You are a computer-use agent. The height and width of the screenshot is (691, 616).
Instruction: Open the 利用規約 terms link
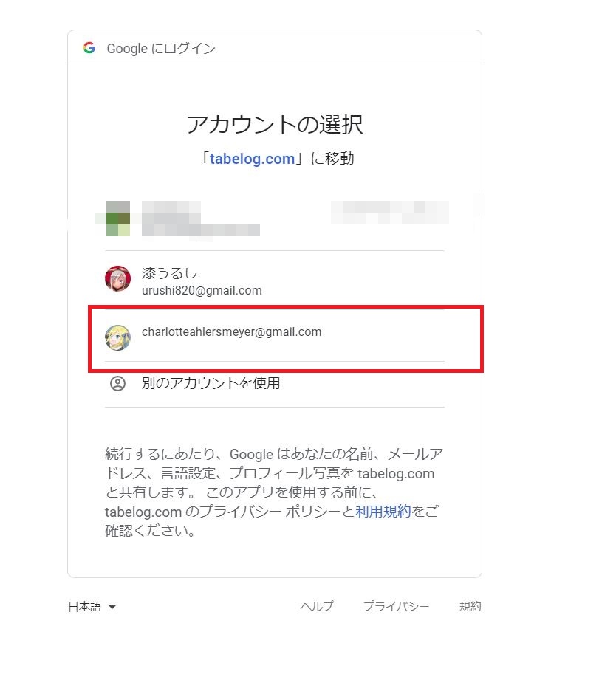383,511
